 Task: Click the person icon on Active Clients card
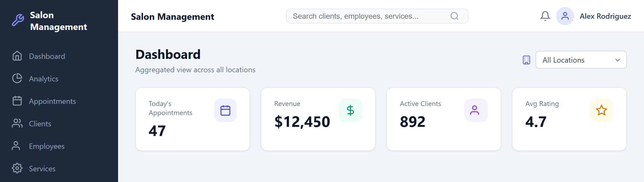475,110
